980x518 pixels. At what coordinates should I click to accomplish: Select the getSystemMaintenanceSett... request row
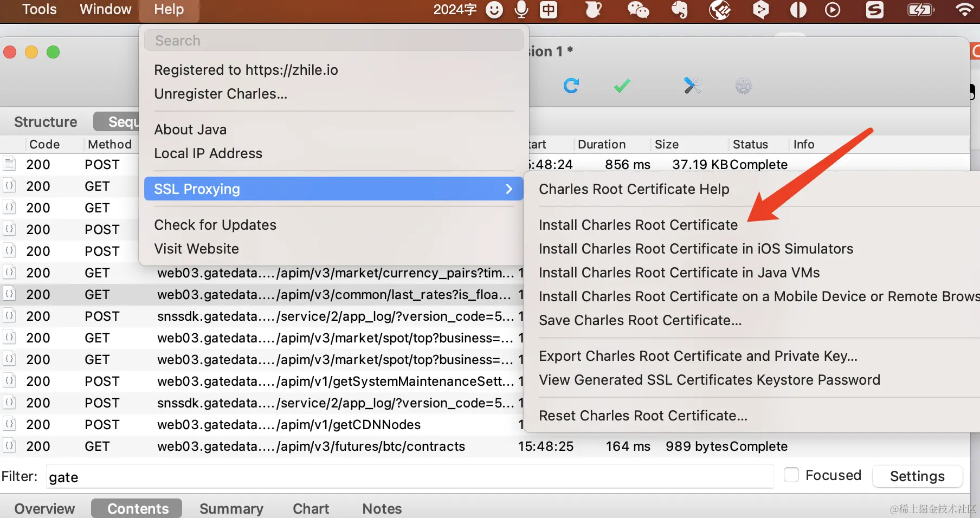[262, 381]
